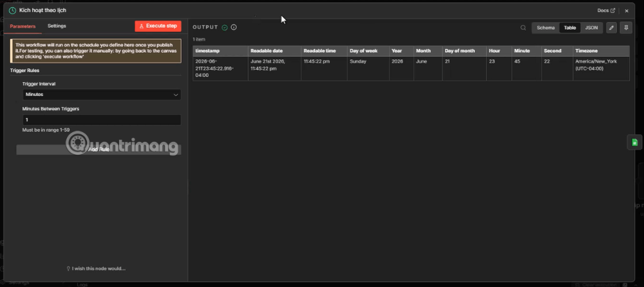Switch output view to JSON
The height and width of the screenshot is (287, 644).
(591, 28)
